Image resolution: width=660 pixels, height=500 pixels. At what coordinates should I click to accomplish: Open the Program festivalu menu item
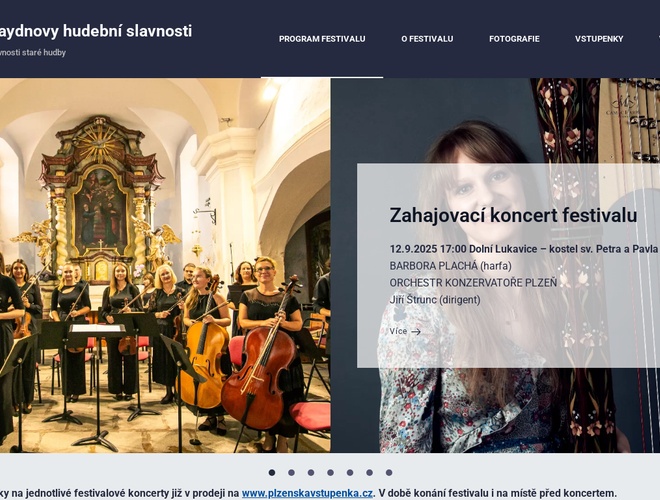coord(322,39)
